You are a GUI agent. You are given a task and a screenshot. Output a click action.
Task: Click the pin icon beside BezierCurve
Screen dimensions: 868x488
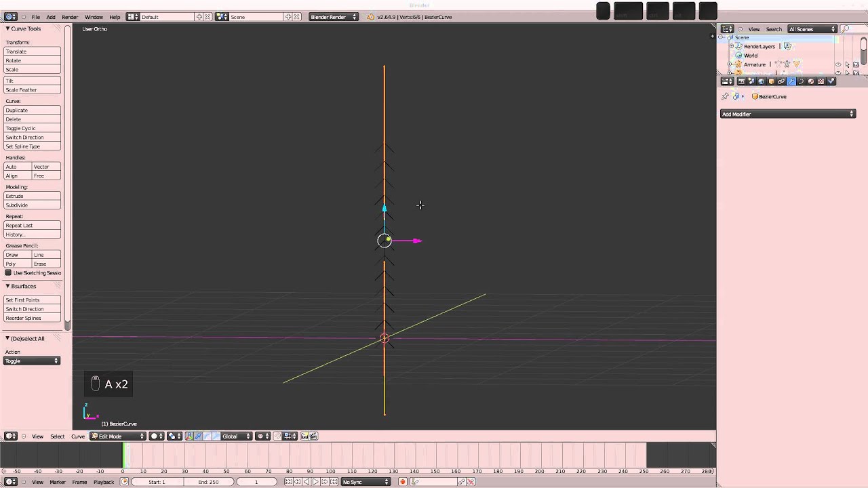[x=725, y=96]
